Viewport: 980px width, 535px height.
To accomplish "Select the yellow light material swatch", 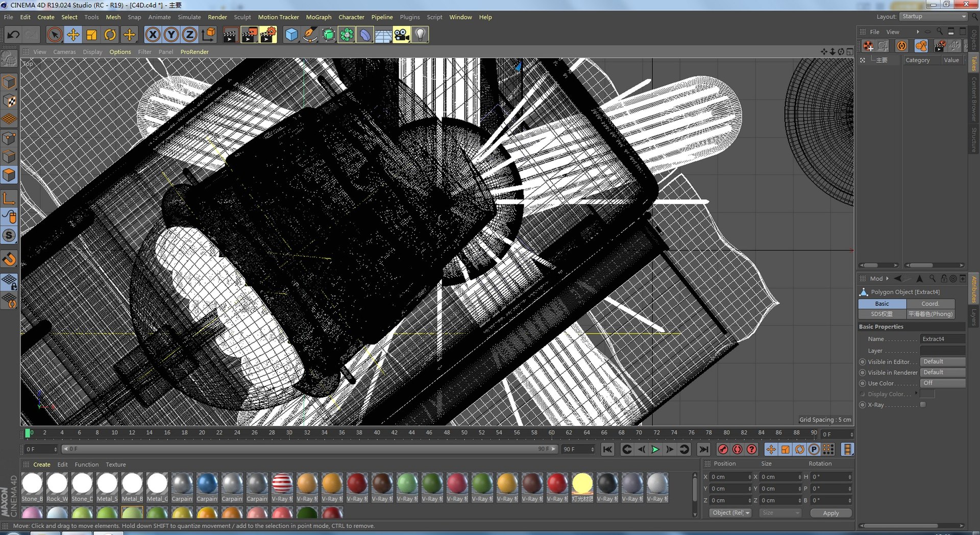I will pos(582,483).
